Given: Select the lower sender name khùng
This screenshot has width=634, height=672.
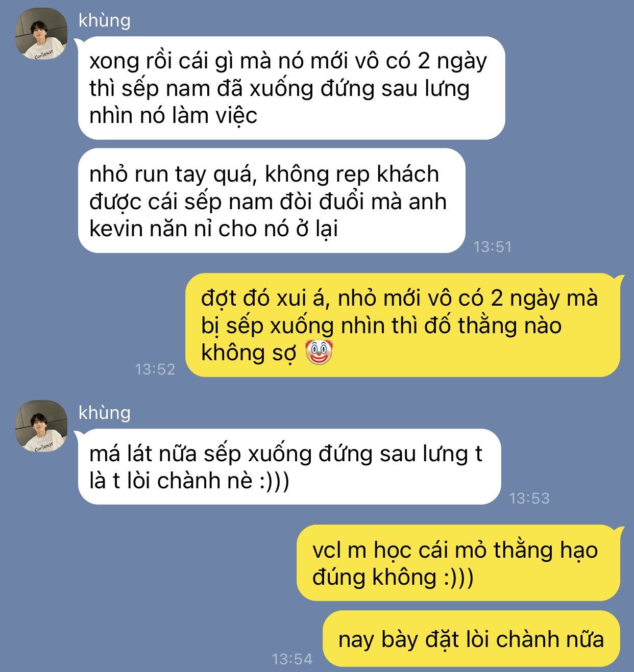Looking at the screenshot, I should pyautogui.click(x=105, y=413).
